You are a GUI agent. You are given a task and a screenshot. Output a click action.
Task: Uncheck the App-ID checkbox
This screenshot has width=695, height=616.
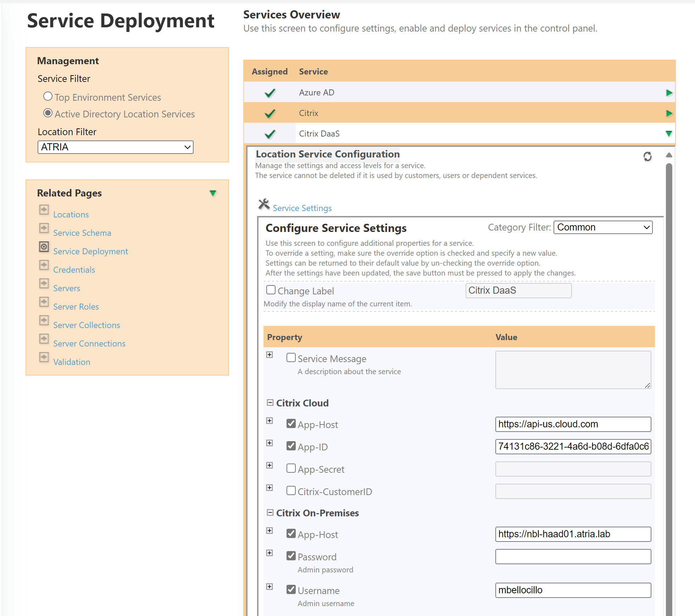point(291,446)
